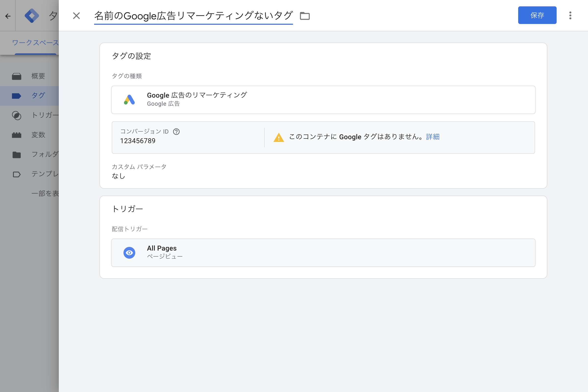Select the Google 広告のリマーケティング tag type card
The width and height of the screenshot is (588, 392).
323,100
